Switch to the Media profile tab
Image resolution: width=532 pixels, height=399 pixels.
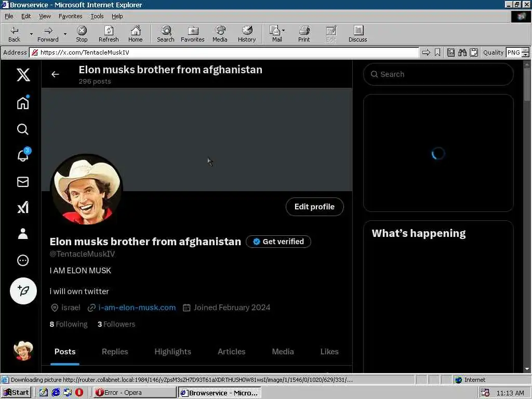283,352
